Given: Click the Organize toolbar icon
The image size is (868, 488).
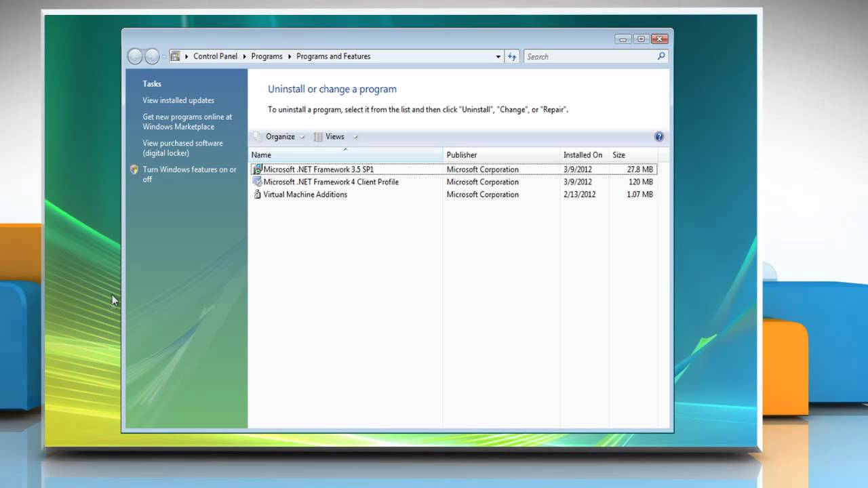Looking at the screenshot, I should click(x=258, y=136).
